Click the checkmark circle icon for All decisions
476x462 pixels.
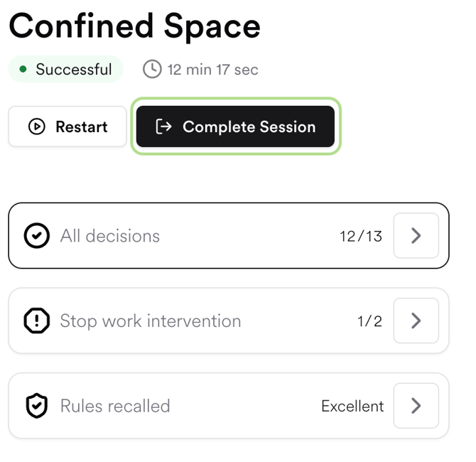(x=37, y=236)
